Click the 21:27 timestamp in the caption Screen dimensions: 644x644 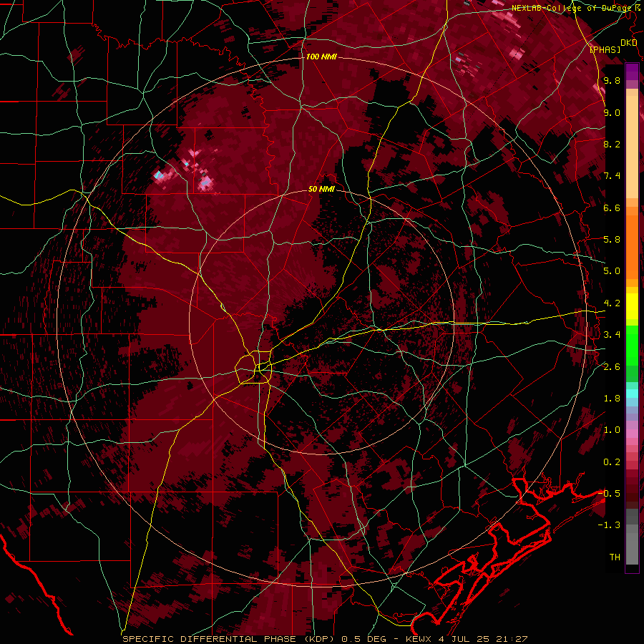point(513,639)
